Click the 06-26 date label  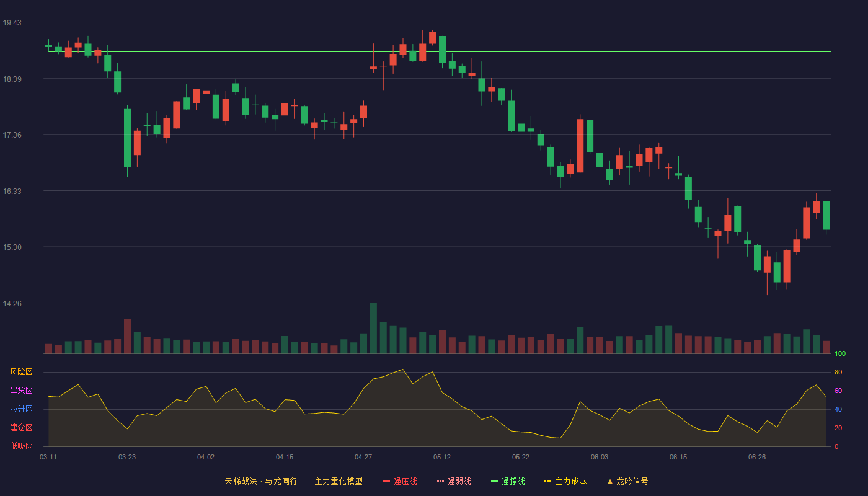pos(757,457)
